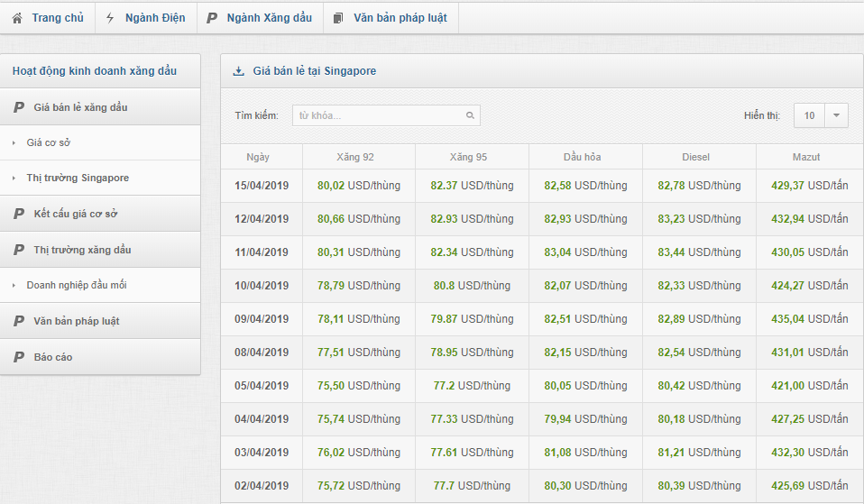Select the date cell 11/04/2019

click(x=262, y=252)
